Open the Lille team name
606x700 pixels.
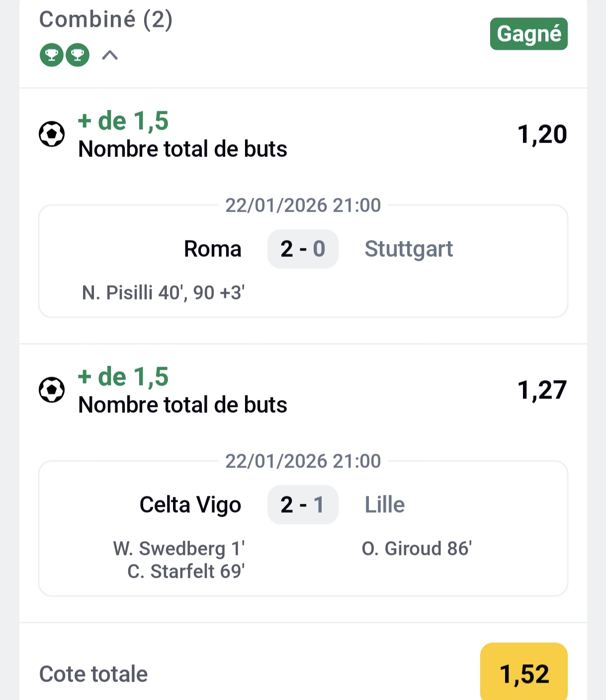tap(385, 505)
